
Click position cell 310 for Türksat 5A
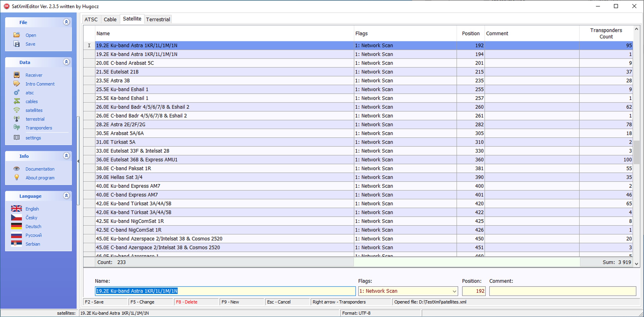(x=471, y=142)
